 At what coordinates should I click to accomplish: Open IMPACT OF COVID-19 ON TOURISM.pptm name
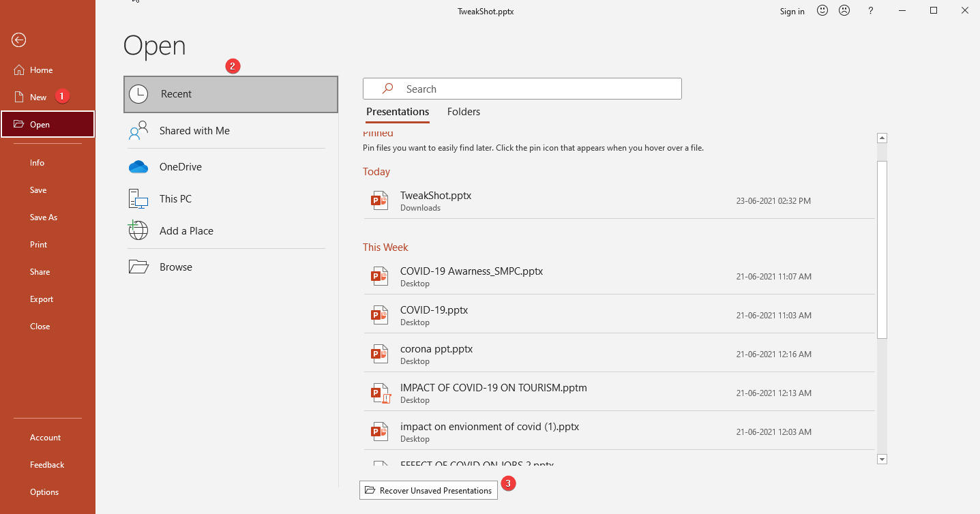[494, 387]
